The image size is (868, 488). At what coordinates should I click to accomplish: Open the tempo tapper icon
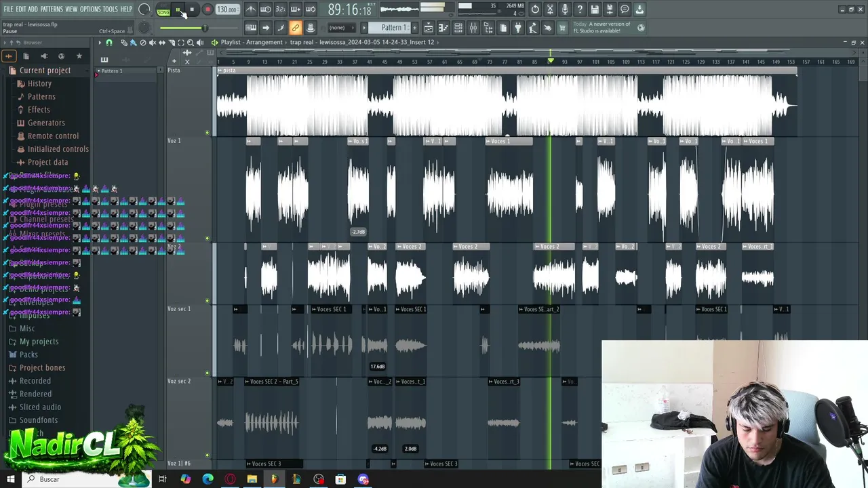(x=533, y=28)
